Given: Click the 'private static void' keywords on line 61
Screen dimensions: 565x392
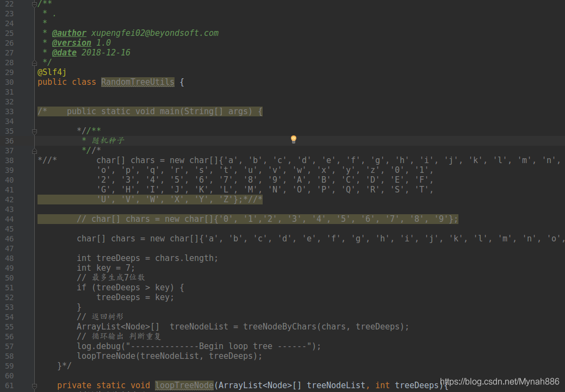Looking at the screenshot, I should click(x=103, y=385).
